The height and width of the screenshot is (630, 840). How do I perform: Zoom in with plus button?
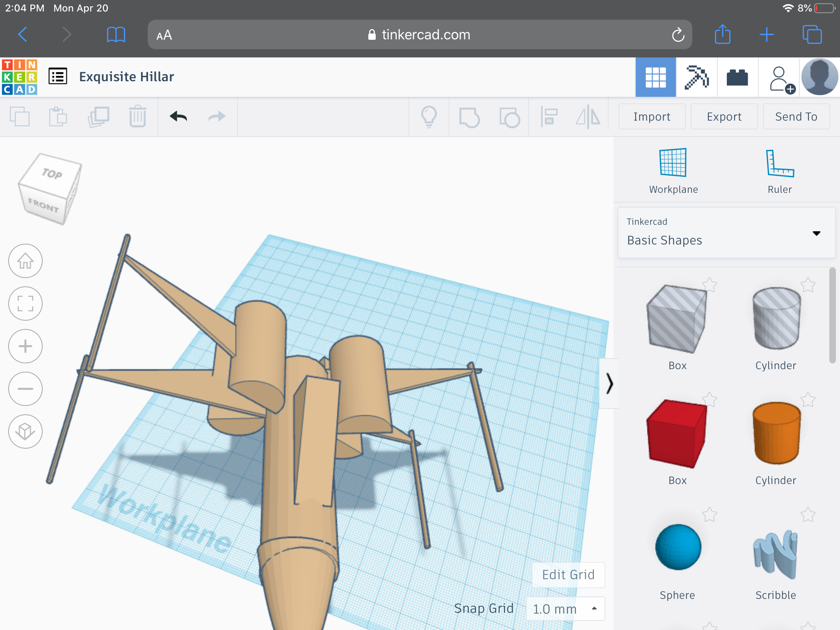[x=25, y=346]
